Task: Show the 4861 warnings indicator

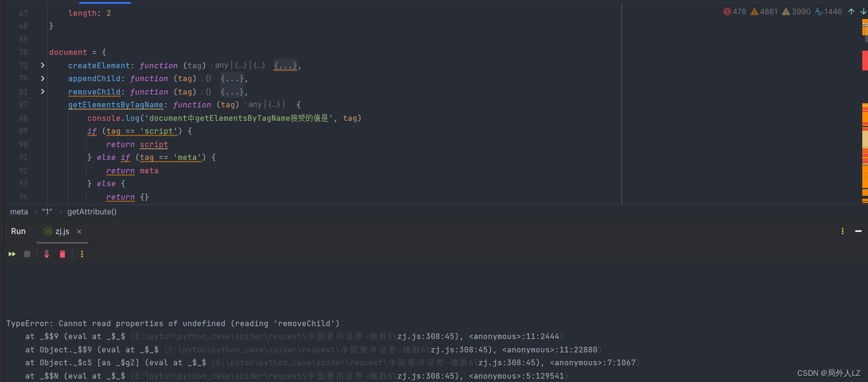Action: click(764, 11)
